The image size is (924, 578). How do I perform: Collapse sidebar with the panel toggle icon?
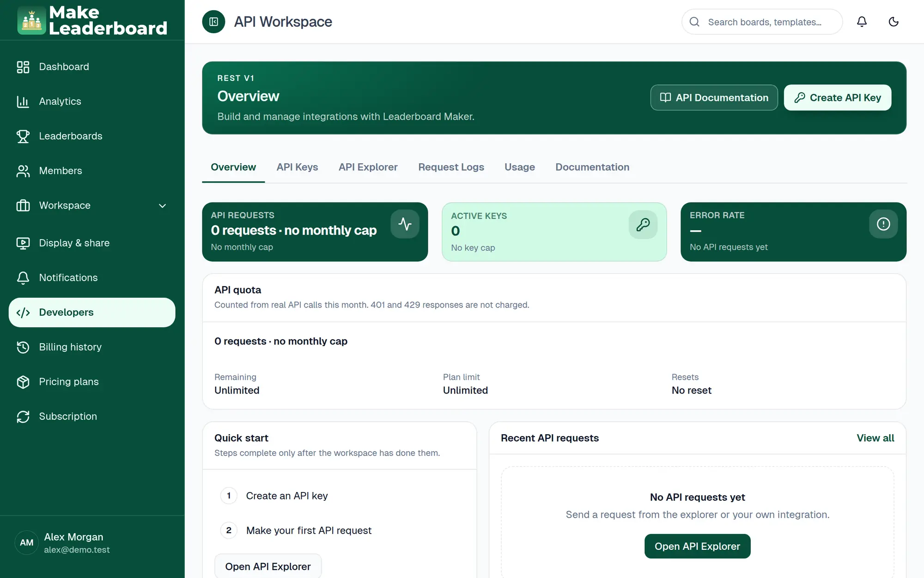tap(213, 22)
